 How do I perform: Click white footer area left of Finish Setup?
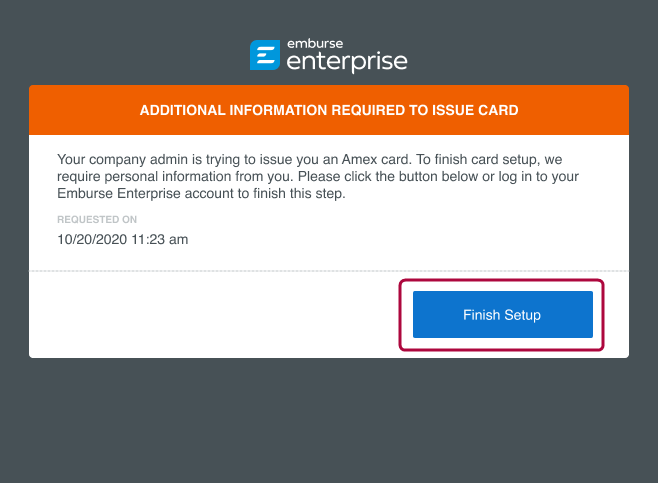[x=200, y=315]
